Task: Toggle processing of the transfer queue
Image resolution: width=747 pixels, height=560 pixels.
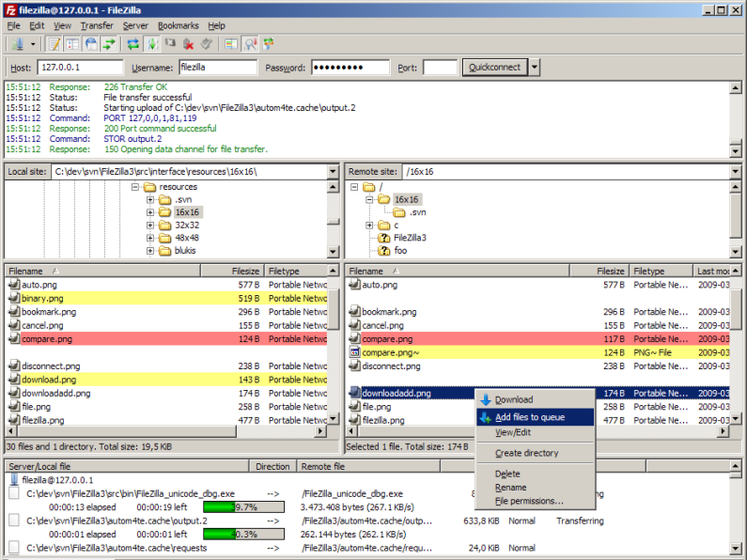Action: tap(152, 44)
